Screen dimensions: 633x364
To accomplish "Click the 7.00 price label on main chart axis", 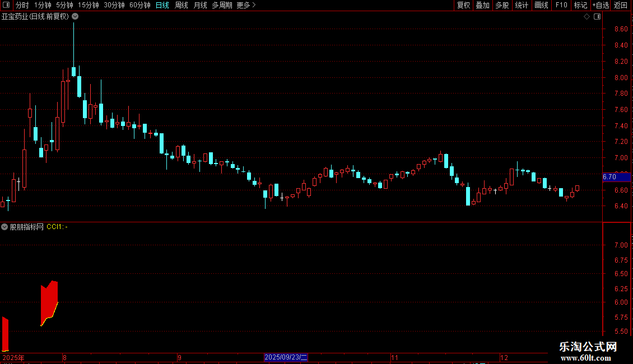I will [621, 158].
